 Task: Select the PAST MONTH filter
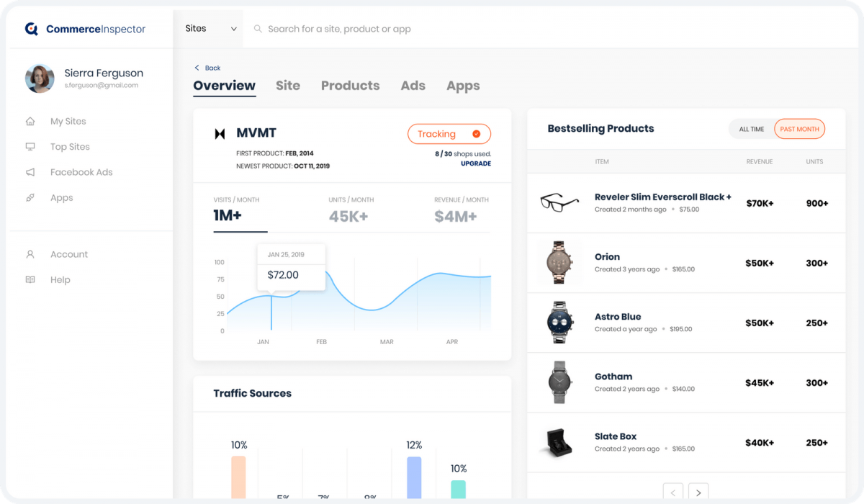click(x=799, y=129)
